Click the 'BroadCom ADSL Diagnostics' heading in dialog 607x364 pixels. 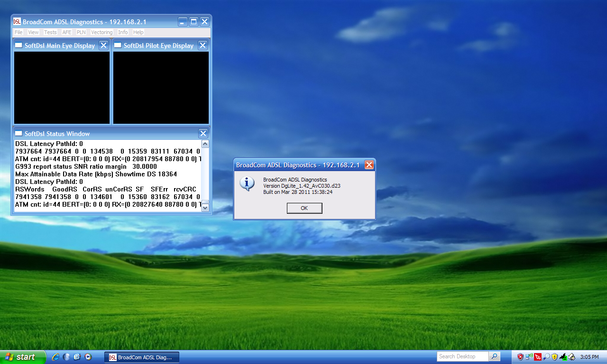295,180
